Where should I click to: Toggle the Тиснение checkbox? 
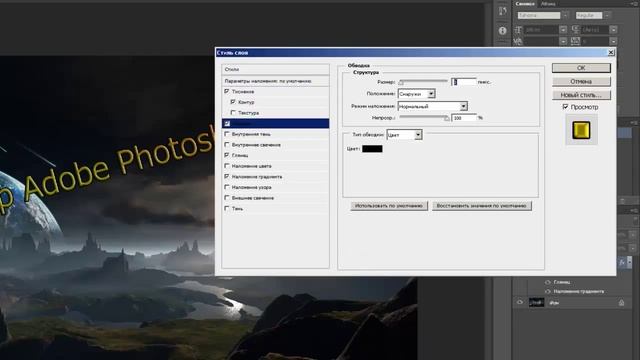tap(227, 91)
